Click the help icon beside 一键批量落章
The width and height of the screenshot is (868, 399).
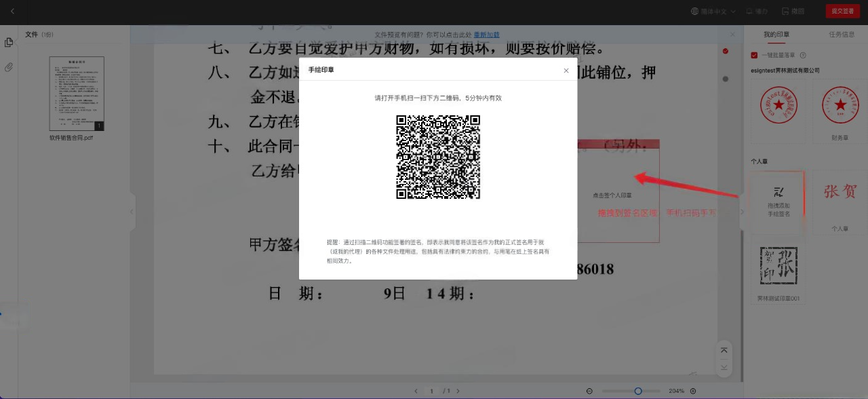[x=803, y=56]
